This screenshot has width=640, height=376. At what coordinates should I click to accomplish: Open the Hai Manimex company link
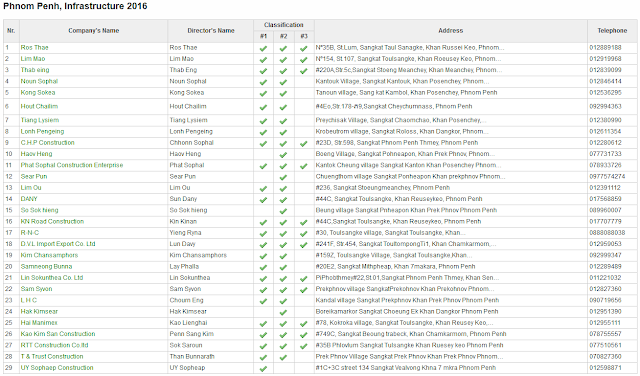(39, 323)
